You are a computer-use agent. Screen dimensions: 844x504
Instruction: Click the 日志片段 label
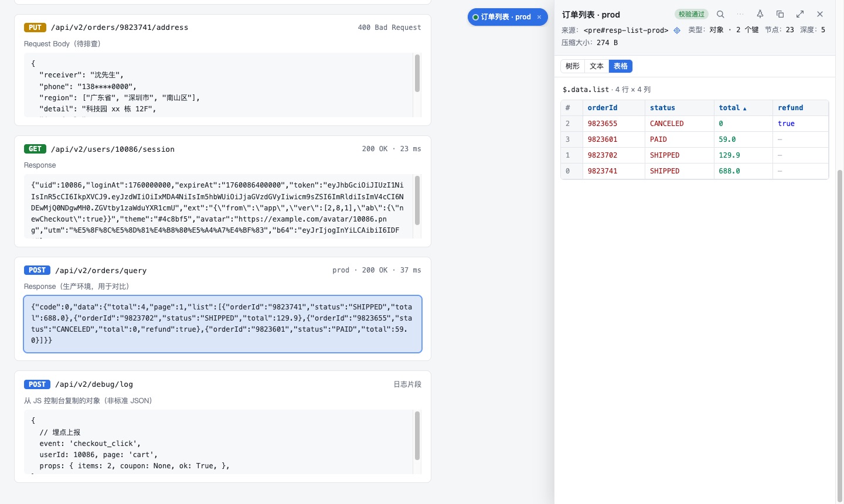(x=407, y=384)
